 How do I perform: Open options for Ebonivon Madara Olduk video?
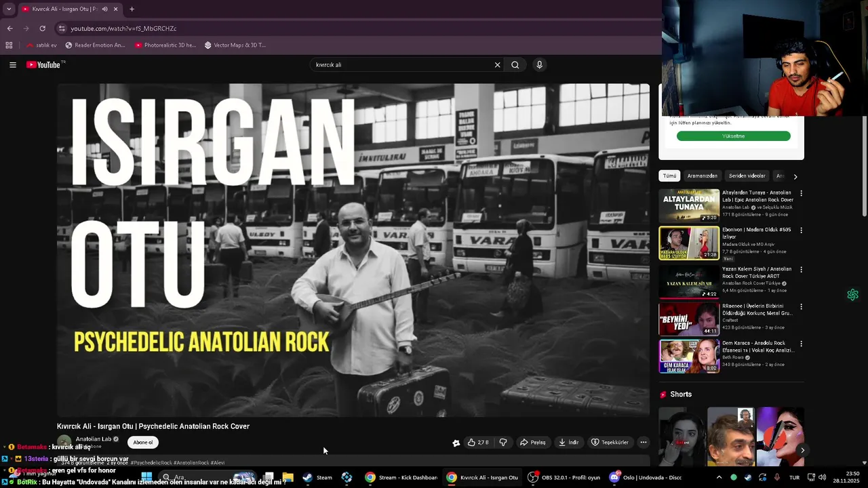[x=801, y=230]
